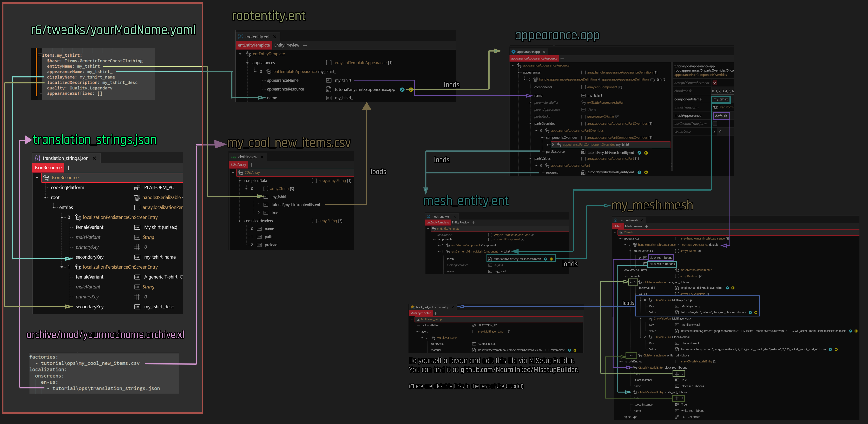868x424 pixels.
Task: Click teal open icon next to my_mesh.mesh.mesh
Action: point(545,259)
